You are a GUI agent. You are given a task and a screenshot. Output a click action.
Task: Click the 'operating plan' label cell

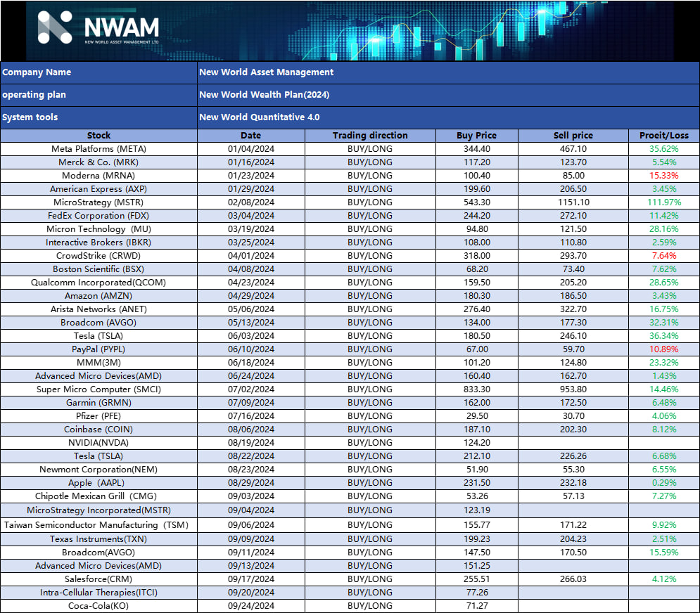(x=98, y=95)
